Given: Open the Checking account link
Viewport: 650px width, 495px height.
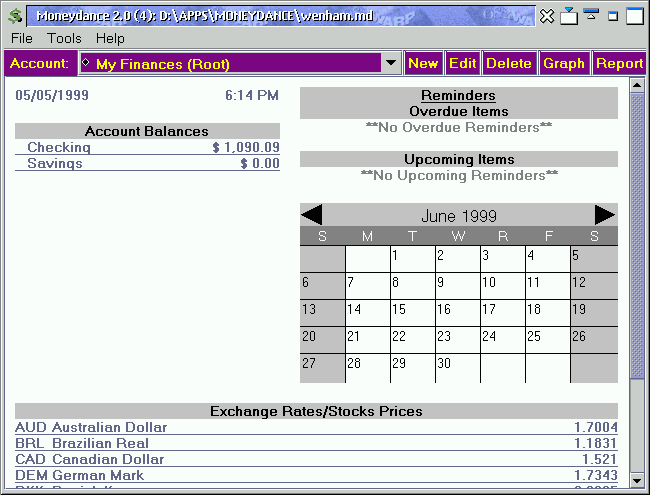Looking at the screenshot, I should pyautogui.click(x=59, y=147).
